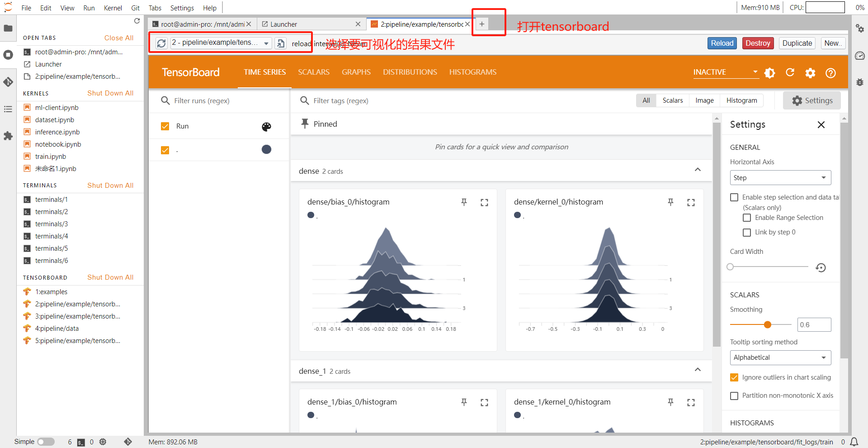
Task: Open the Horizontal Axis Step dropdown
Action: coord(780,178)
